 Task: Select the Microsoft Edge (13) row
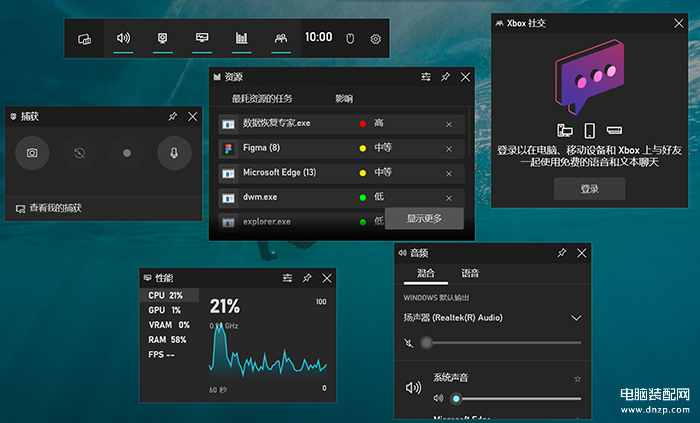[342, 173]
